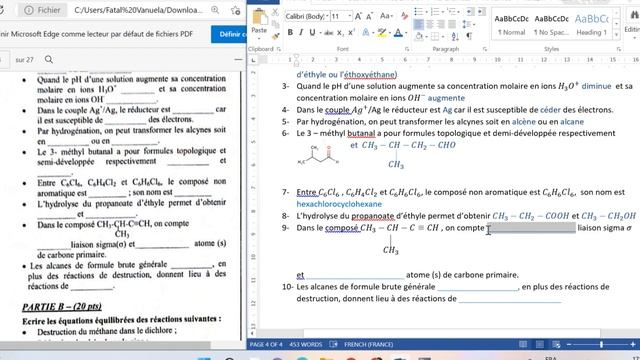Click the FRENCH (FRANCE) language indicator
Screen dimensions: 640x360
click(369, 344)
